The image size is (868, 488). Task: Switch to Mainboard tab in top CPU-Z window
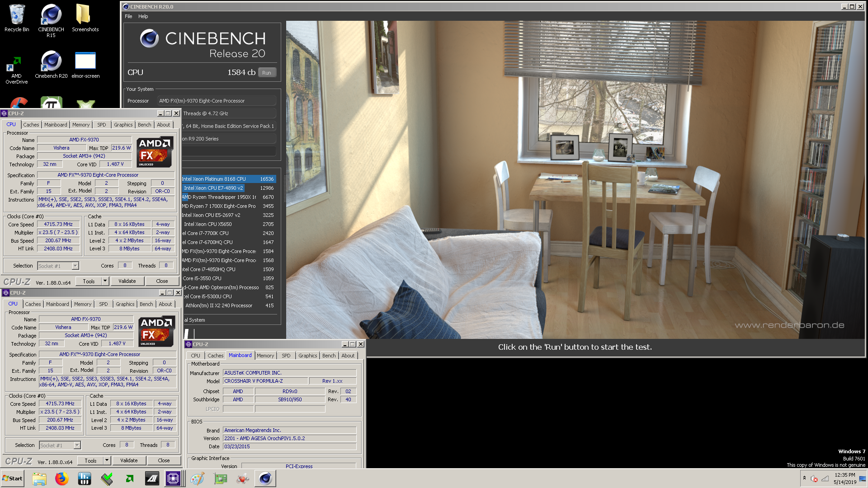click(x=56, y=125)
